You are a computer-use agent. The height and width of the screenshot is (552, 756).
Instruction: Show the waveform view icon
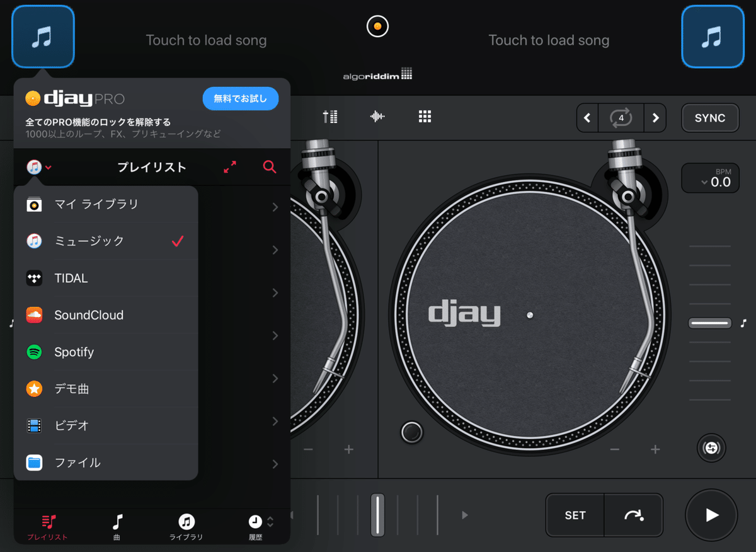(x=377, y=117)
